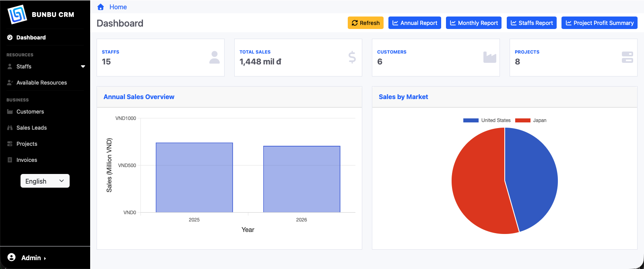Click the Bunbu CRM logo icon
644x269 pixels.
[x=17, y=14]
